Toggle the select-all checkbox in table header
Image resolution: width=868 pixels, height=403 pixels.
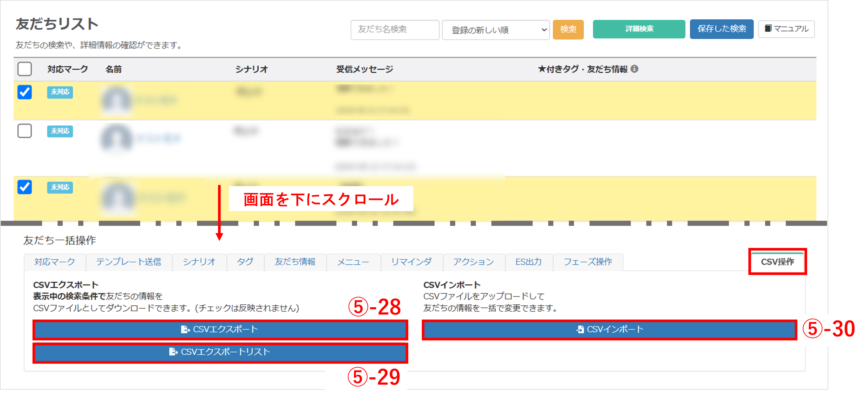[x=25, y=69]
